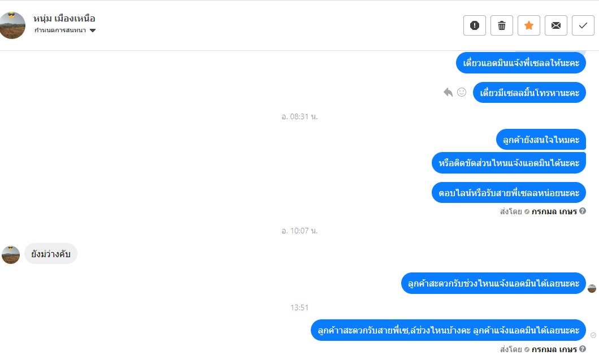Reply to message using the arrow icon

pyautogui.click(x=448, y=92)
